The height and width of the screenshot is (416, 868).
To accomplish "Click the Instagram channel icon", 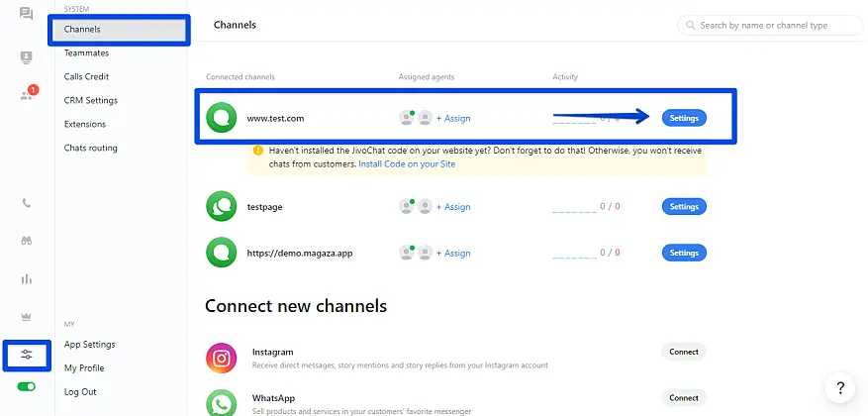I will click(221, 358).
